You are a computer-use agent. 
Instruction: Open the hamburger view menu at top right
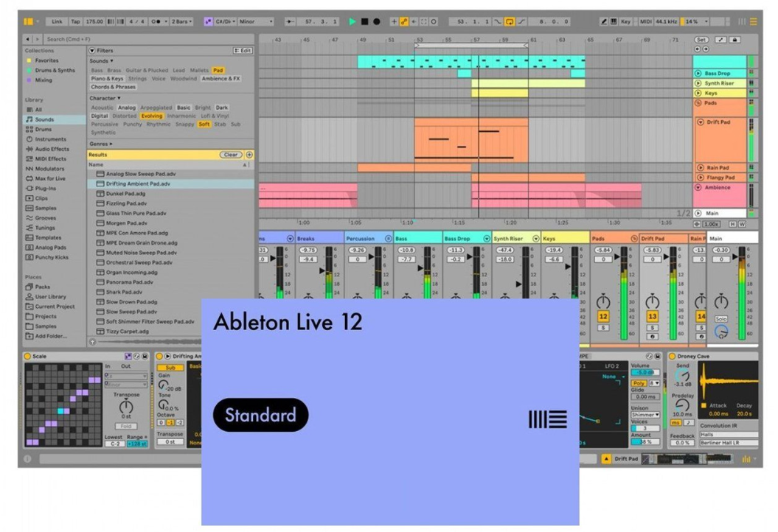[x=753, y=22]
